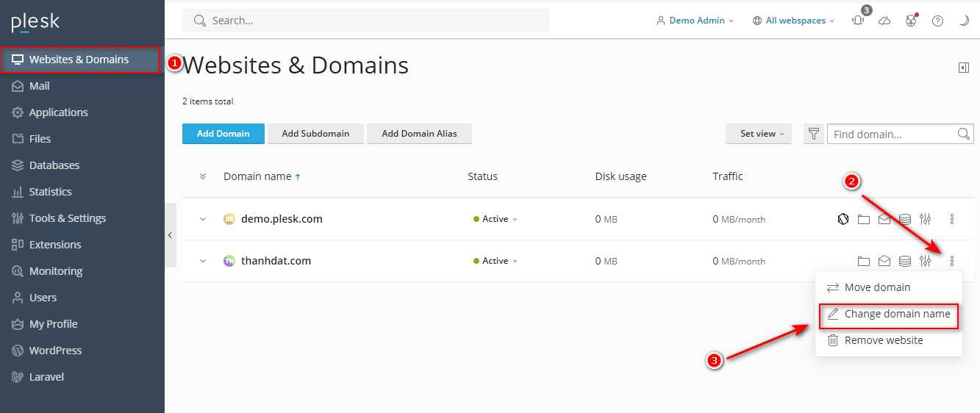Open files folder icon for demo.plesk.com

(x=864, y=219)
